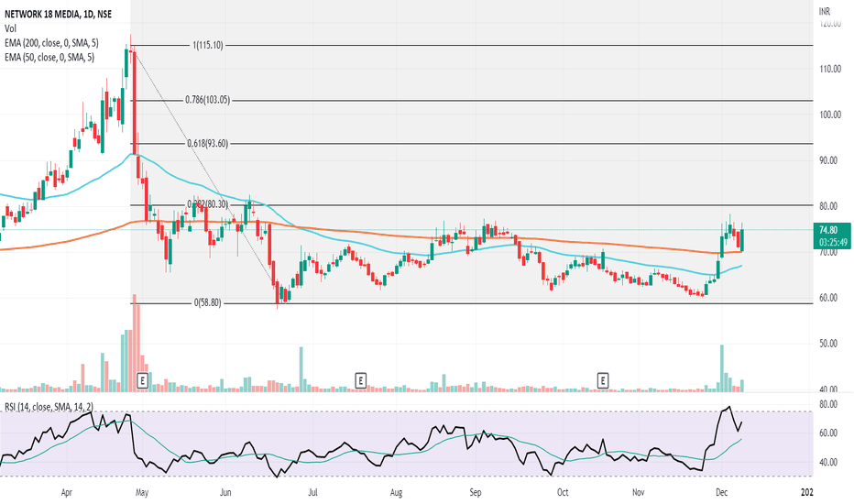Click the Dec label on time axis
The width and height of the screenshot is (854, 504).
(x=722, y=493)
